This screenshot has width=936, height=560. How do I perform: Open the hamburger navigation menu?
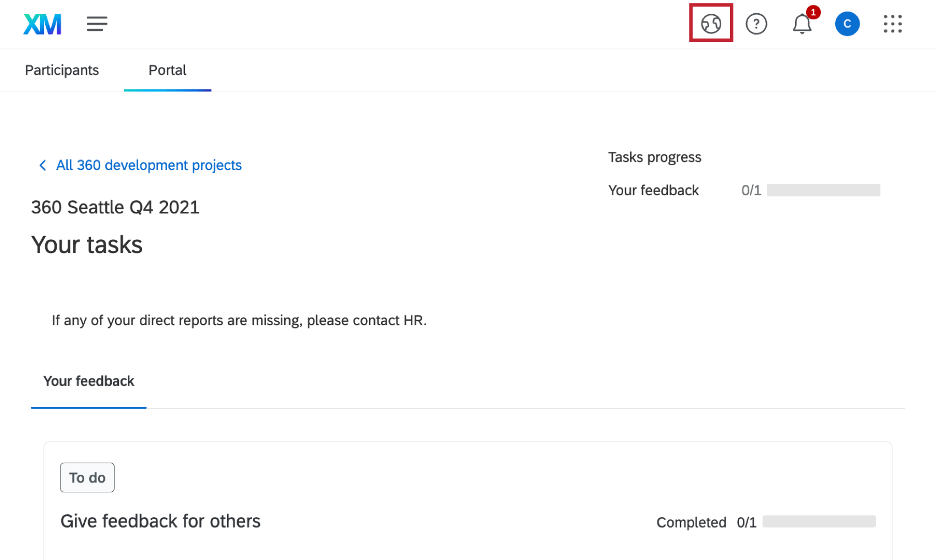[97, 24]
